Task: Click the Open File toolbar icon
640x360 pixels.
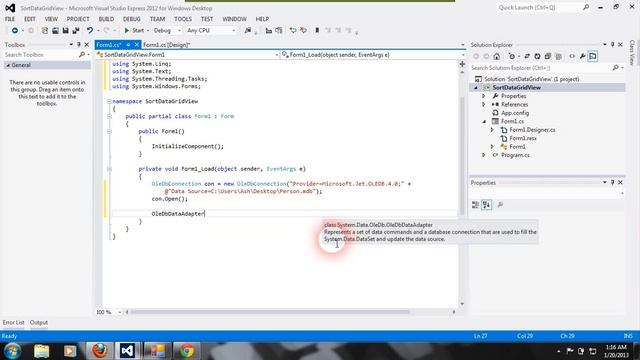Action: click(x=55, y=31)
